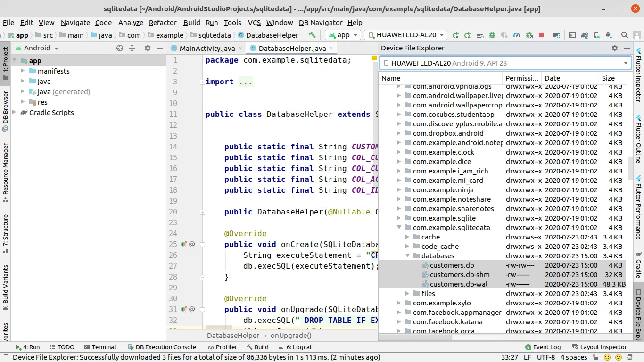The width and height of the screenshot is (644, 362).
Task: Click the Search Everywhere magnifier icon
Action: (624, 35)
